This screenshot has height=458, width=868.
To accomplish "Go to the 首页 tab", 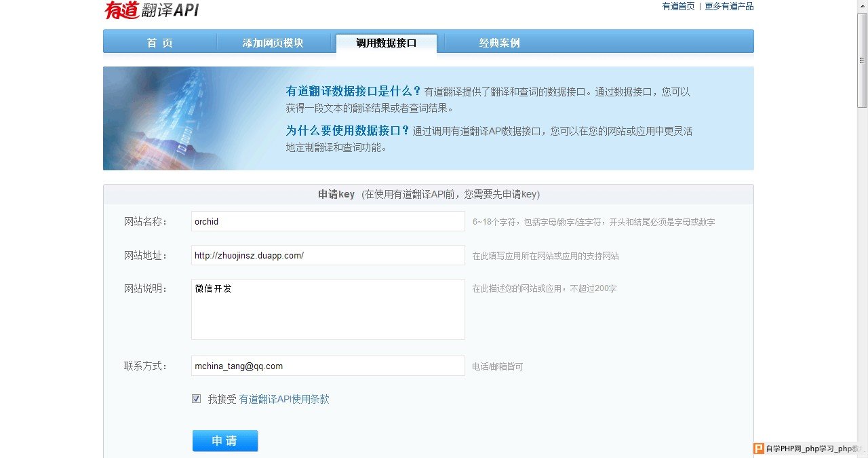I will point(160,43).
